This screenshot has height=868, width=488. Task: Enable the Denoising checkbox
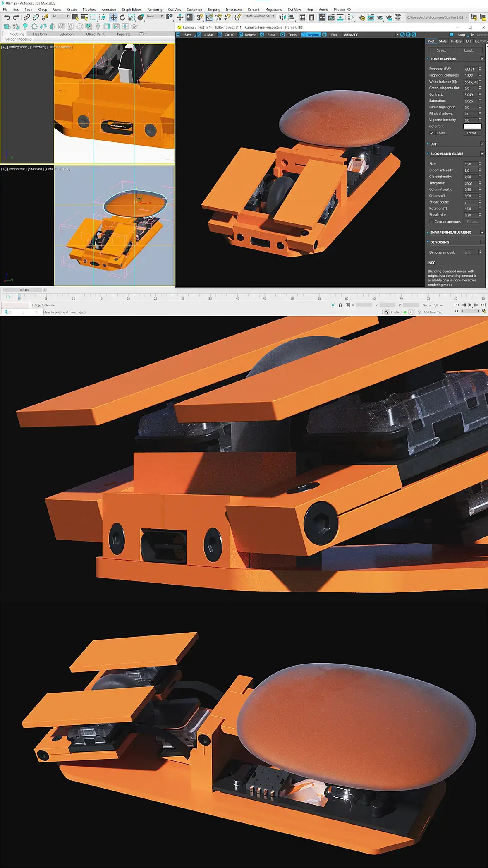[482, 242]
